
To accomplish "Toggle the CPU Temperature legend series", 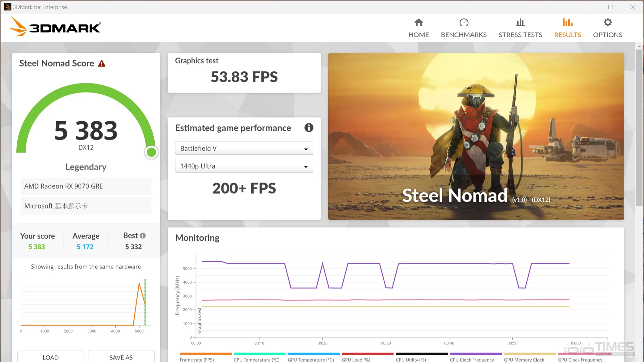I will coord(260,357).
